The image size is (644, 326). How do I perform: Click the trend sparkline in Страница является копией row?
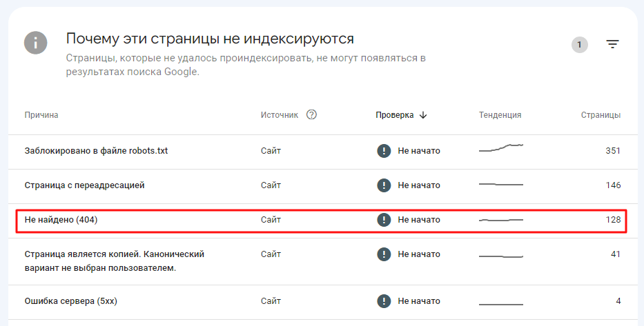501,256
